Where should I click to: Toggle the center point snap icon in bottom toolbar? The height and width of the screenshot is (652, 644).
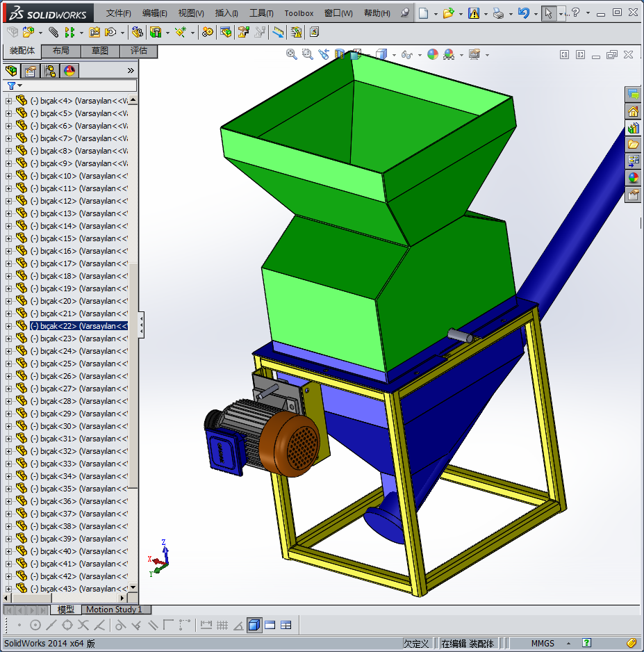point(35,625)
